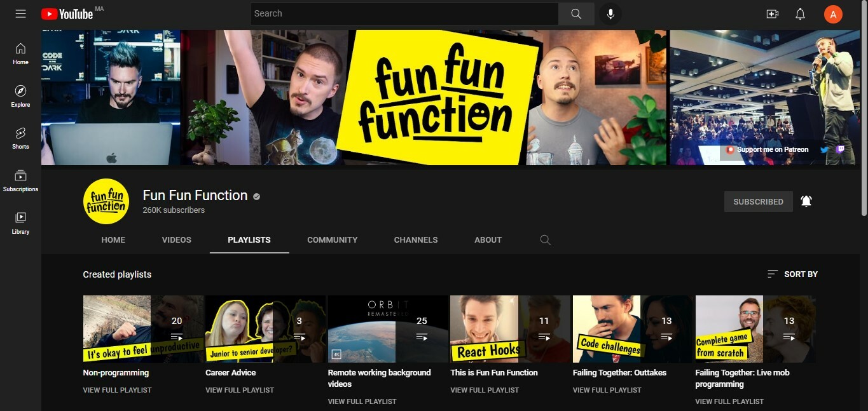This screenshot has width=868, height=411.
Task: Open notifications via the bell icon
Action: (800, 13)
